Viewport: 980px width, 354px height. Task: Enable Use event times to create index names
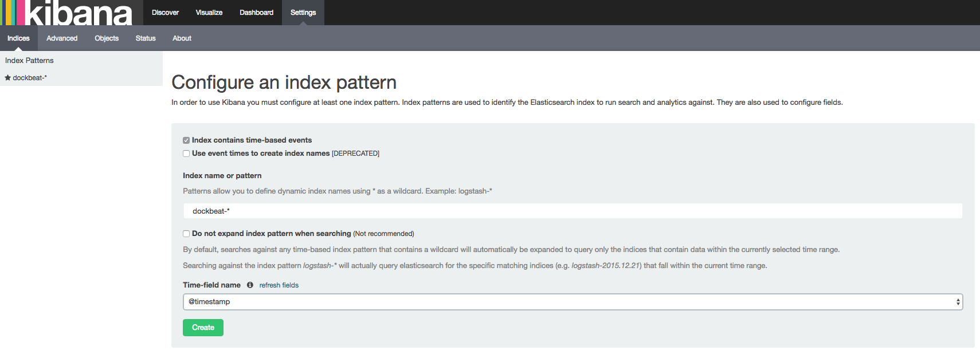(186, 154)
